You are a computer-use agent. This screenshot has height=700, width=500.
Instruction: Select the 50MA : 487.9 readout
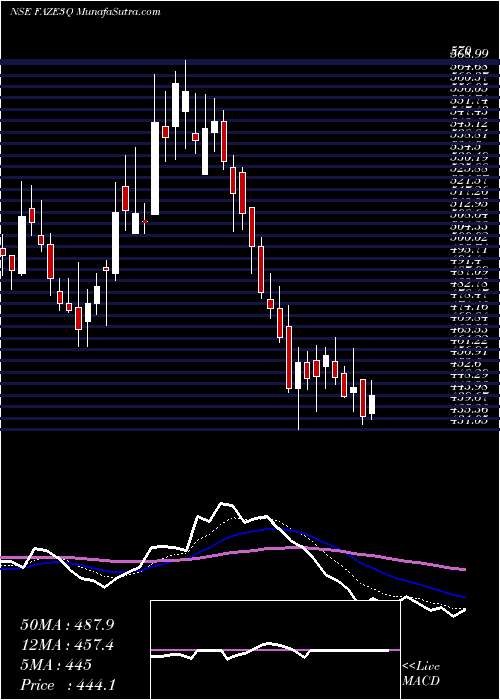pos(67,625)
